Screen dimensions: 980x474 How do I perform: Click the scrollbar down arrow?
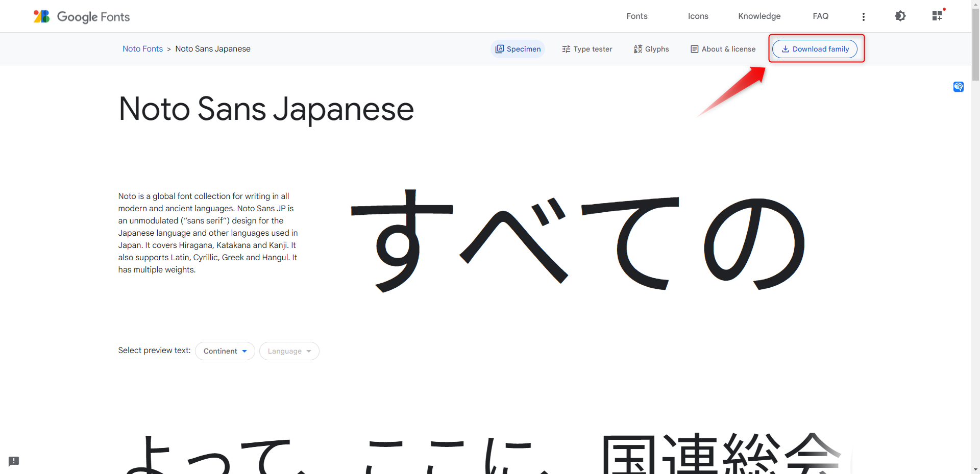(x=975, y=469)
